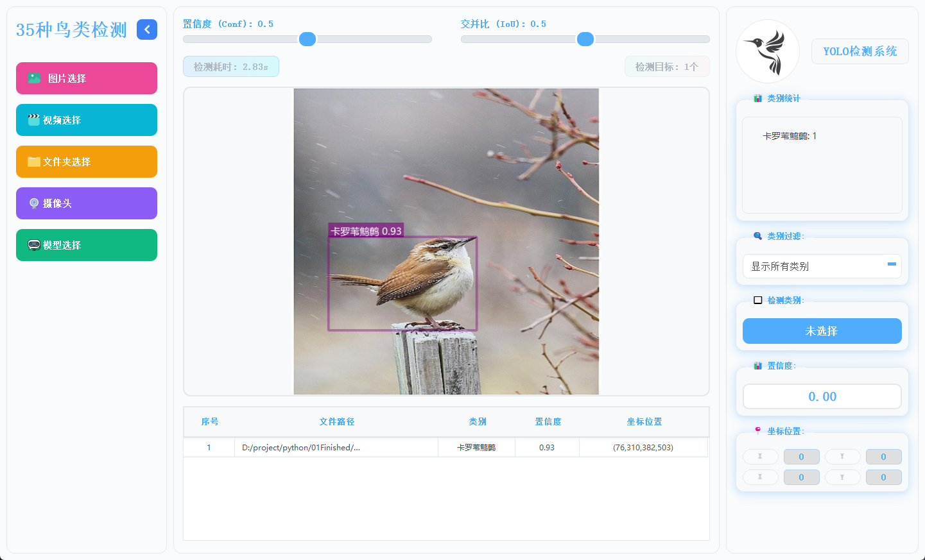
Task: Click the 类别 column header
Action: pyautogui.click(x=477, y=421)
